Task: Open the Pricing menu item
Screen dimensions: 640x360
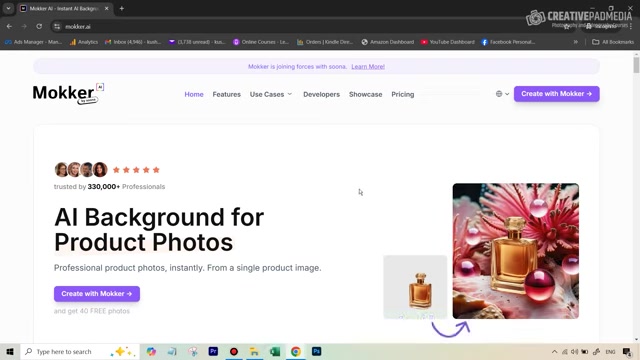Action: tap(402, 94)
